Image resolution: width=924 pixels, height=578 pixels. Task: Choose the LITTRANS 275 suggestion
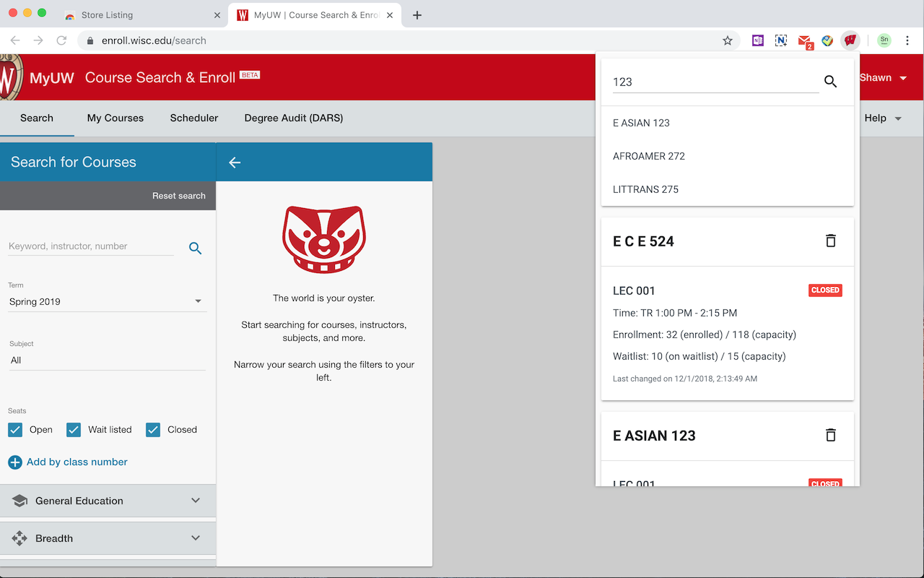pos(728,189)
